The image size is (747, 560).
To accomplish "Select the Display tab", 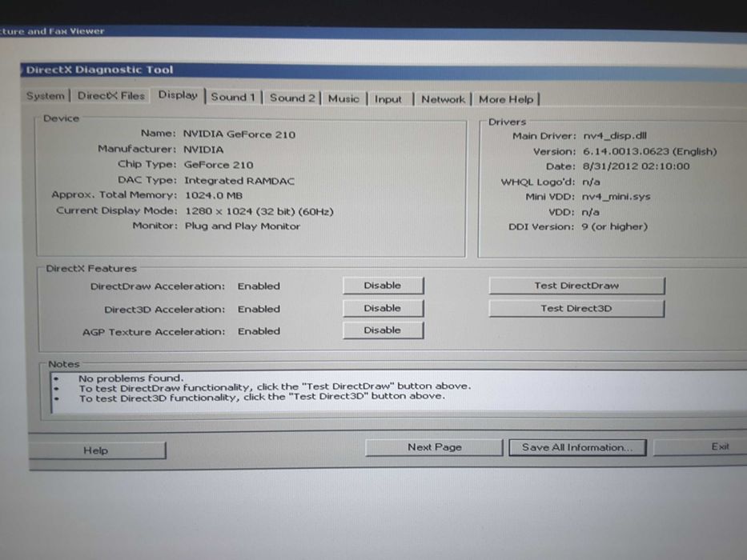I will pyautogui.click(x=178, y=95).
